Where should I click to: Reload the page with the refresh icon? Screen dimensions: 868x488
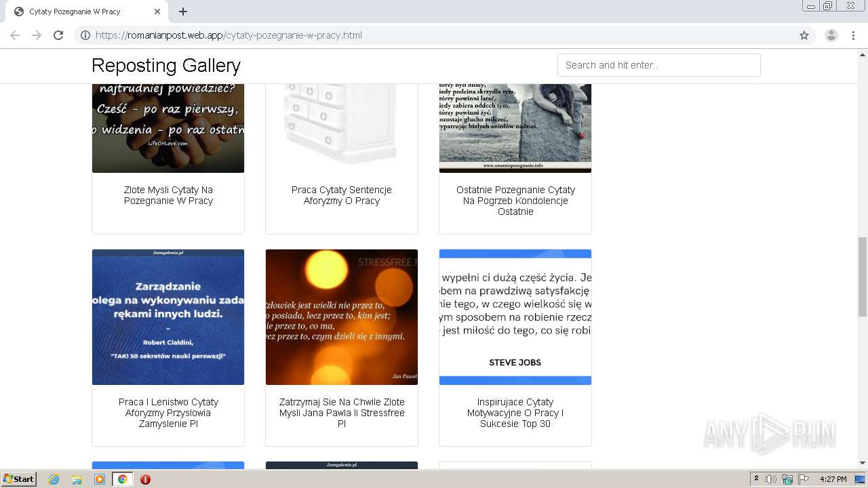click(x=58, y=35)
